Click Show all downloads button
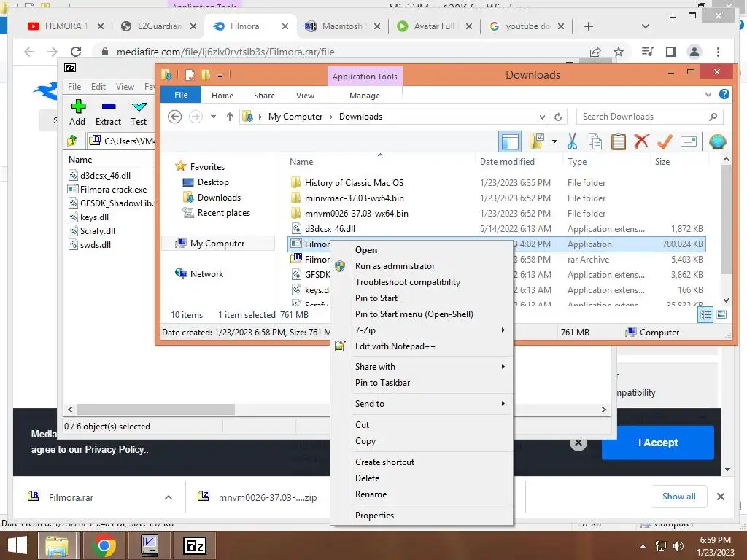The width and height of the screenshot is (747, 560). tap(678, 496)
